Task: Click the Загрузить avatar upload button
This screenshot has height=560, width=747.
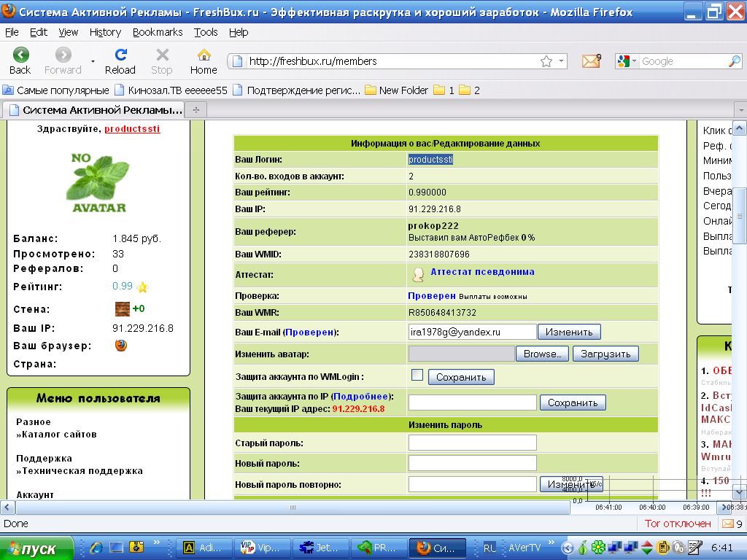Action: tap(605, 354)
